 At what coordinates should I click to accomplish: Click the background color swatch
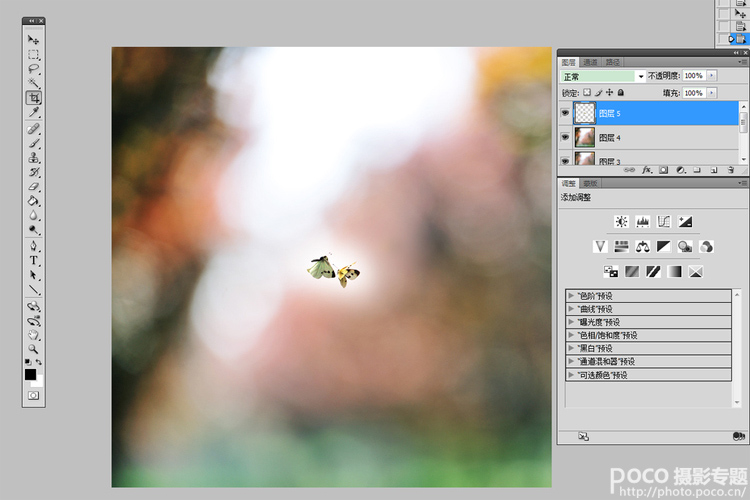point(39,382)
